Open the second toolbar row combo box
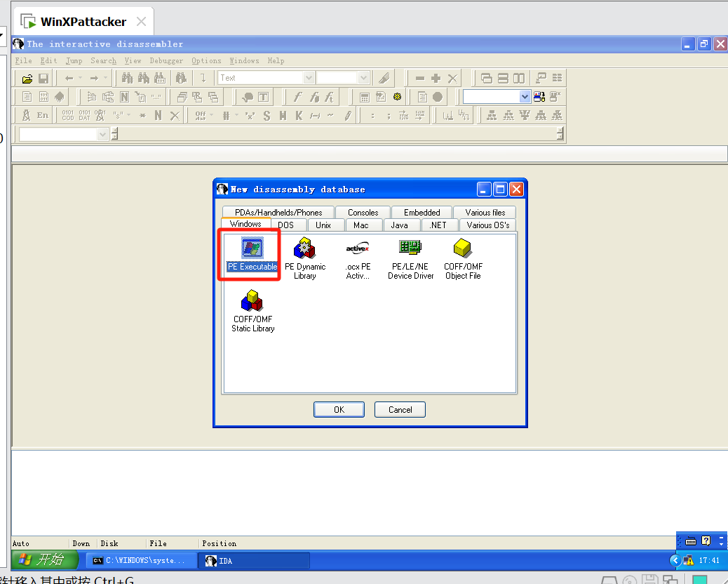The width and height of the screenshot is (728, 584). click(524, 97)
